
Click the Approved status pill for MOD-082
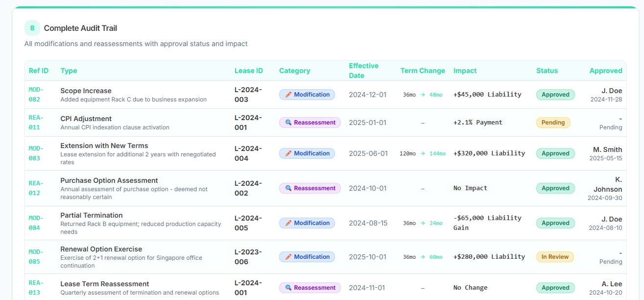tap(555, 95)
